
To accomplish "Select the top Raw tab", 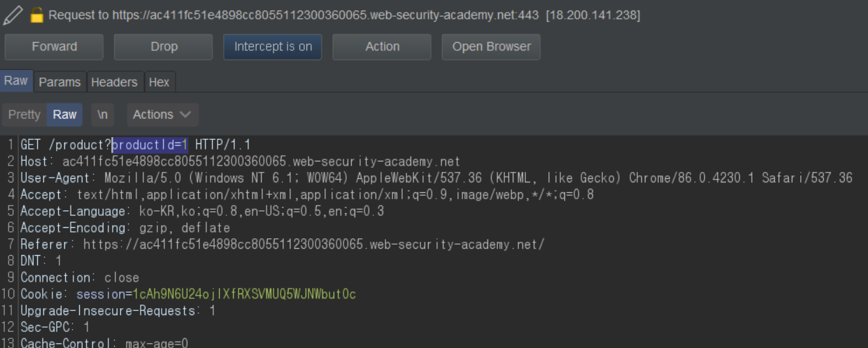I will coord(15,81).
